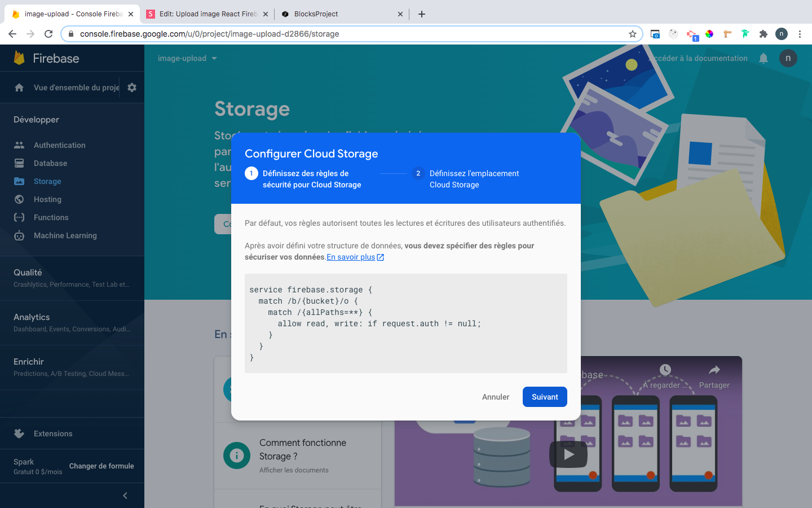This screenshot has height=508, width=812.
Task: Click Annuler to cancel the dialog
Action: 496,397
